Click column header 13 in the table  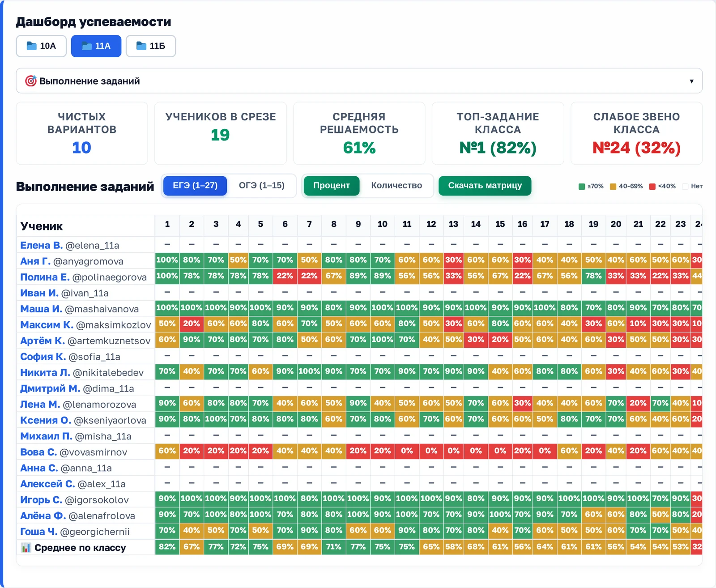[x=453, y=224]
